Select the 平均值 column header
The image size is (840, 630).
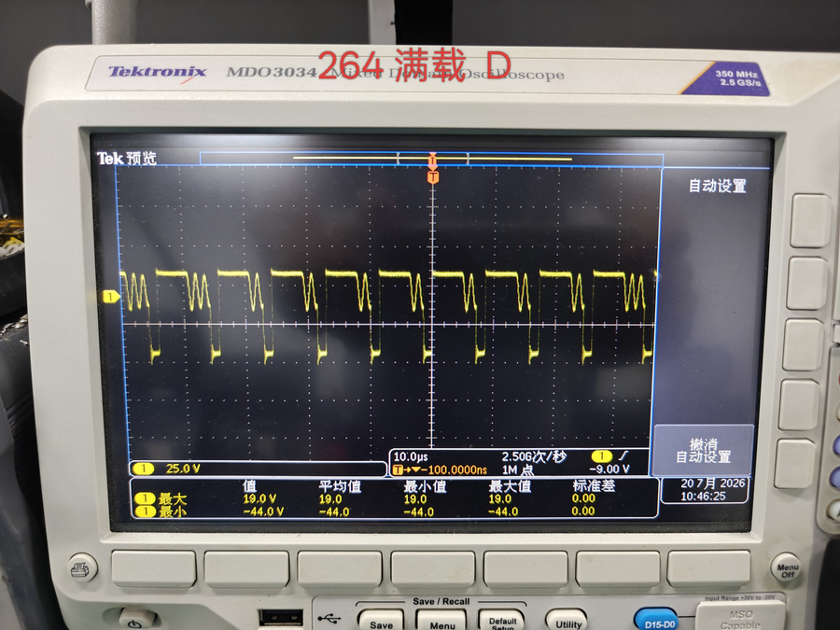(340, 486)
